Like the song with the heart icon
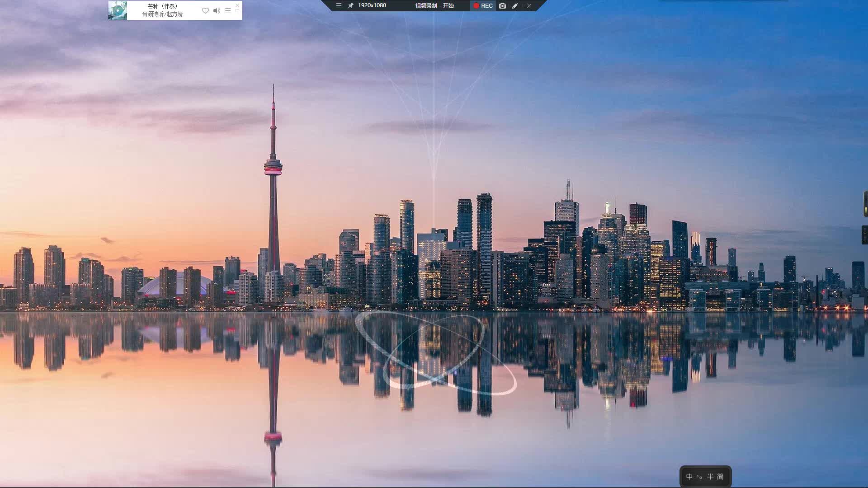The image size is (868, 488). pos(205,10)
